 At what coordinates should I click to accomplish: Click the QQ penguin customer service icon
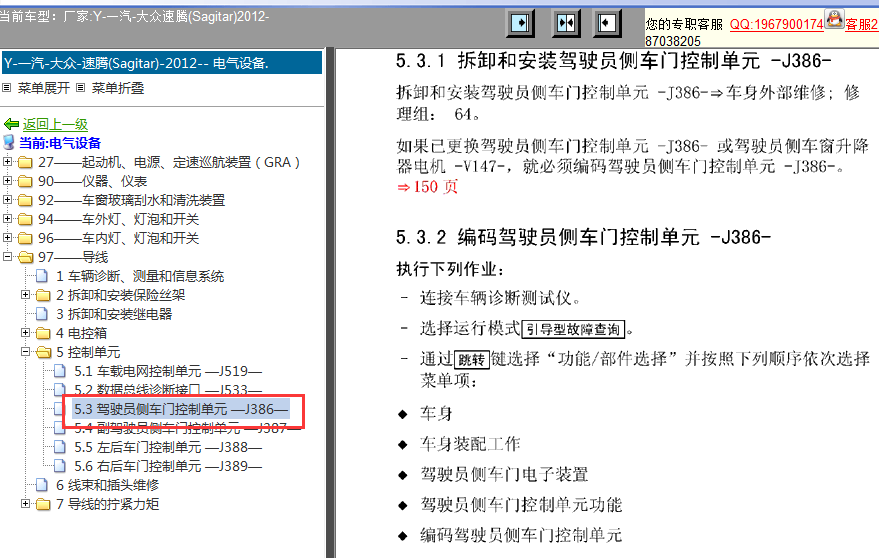pos(834,19)
